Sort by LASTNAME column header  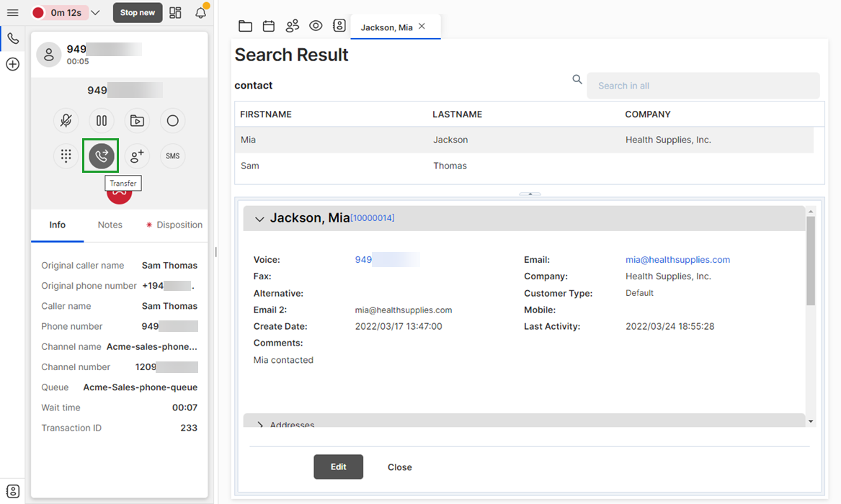pos(457,114)
